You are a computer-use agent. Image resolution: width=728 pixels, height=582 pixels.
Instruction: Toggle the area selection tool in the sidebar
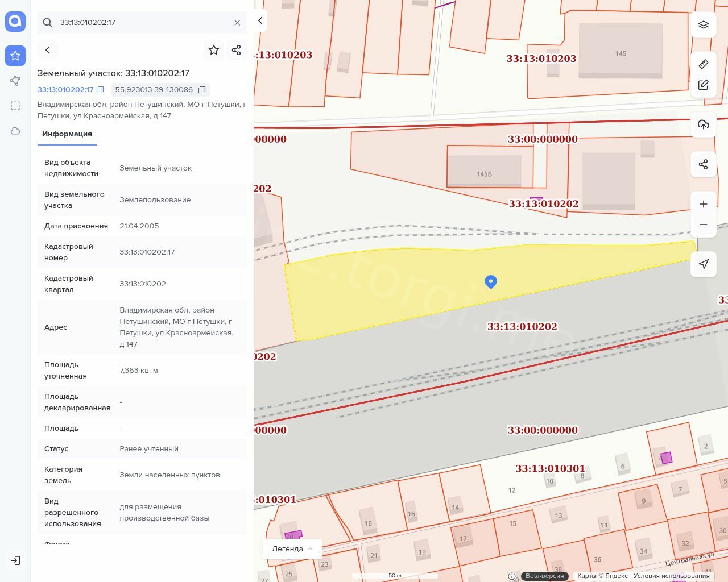click(x=15, y=106)
